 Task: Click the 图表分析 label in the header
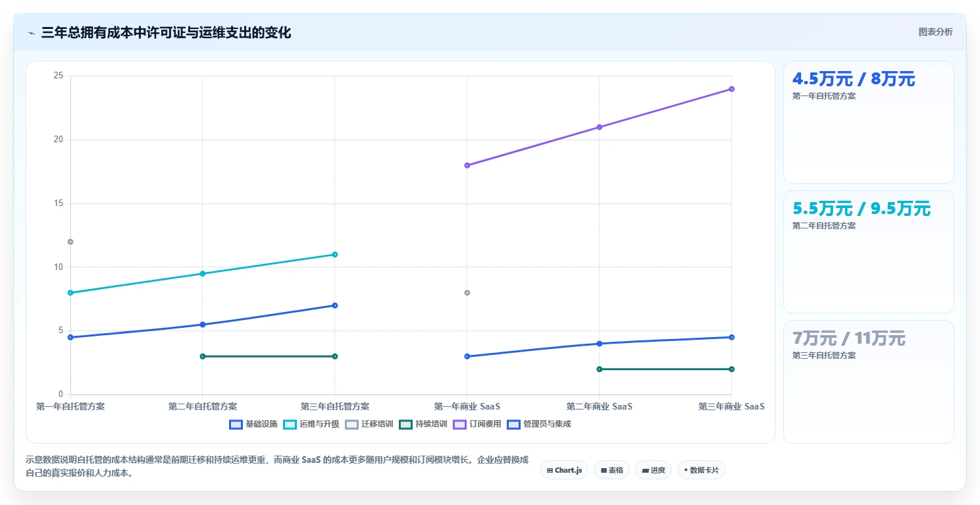coord(935,32)
